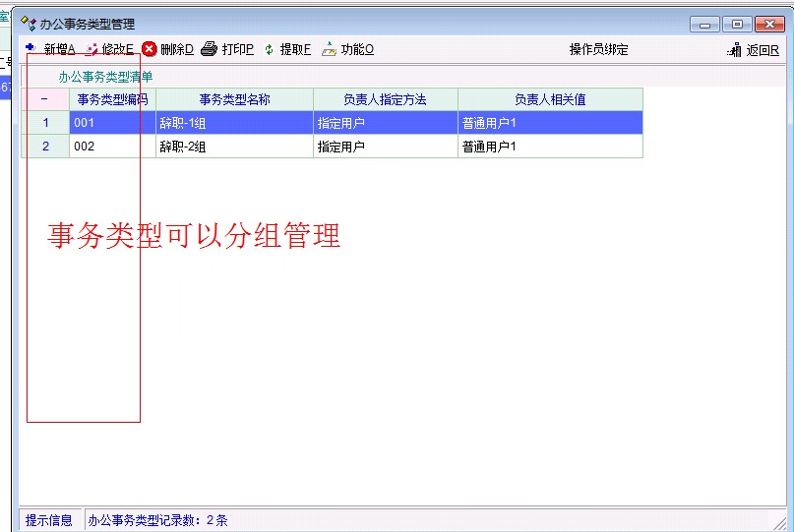Sort by 事务类型编码 column header

pyautogui.click(x=112, y=99)
